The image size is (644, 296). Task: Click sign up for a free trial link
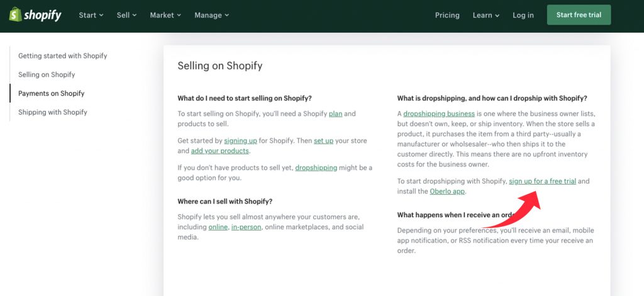(542, 181)
